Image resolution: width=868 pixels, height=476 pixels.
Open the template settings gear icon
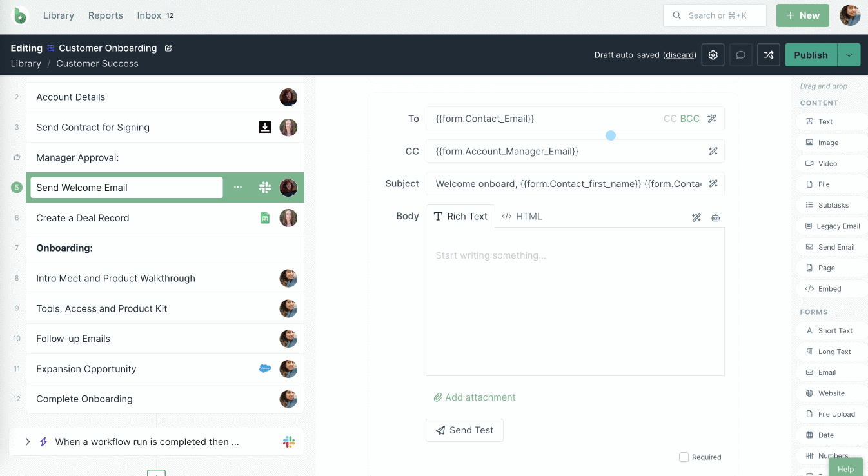click(713, 55)
